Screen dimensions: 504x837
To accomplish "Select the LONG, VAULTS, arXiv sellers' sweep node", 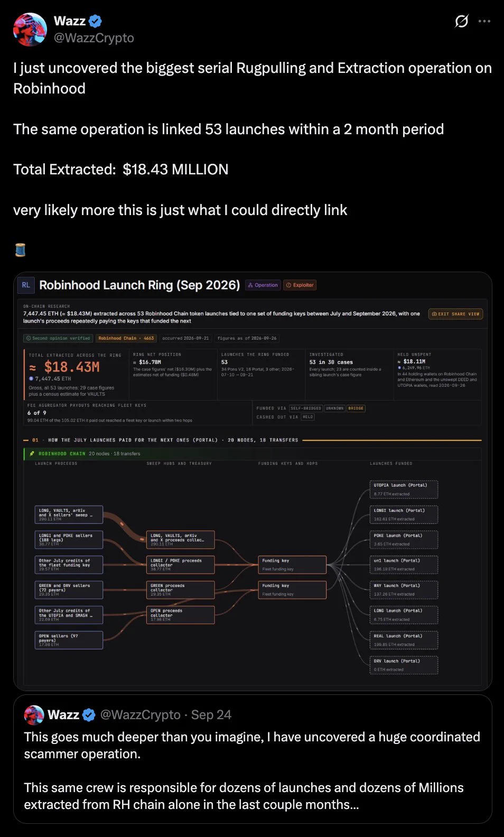I will click(69, 515).
